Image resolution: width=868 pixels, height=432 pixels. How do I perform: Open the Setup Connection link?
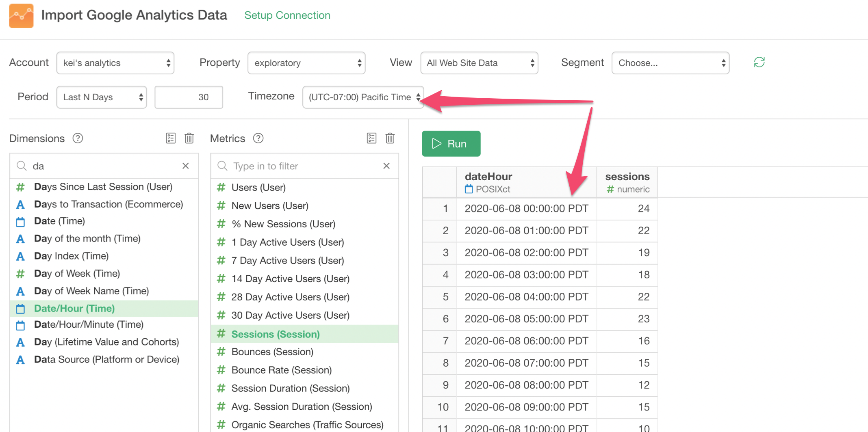tap(287, 15)
